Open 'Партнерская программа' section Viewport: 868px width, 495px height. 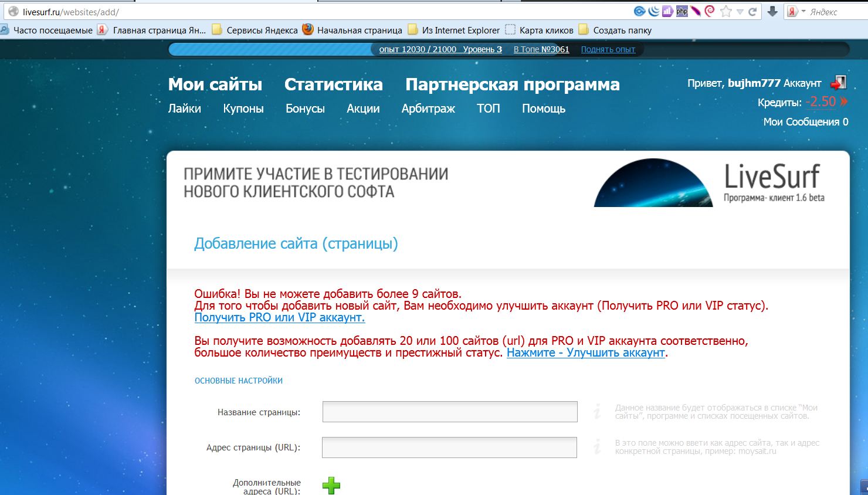[513, 84]
